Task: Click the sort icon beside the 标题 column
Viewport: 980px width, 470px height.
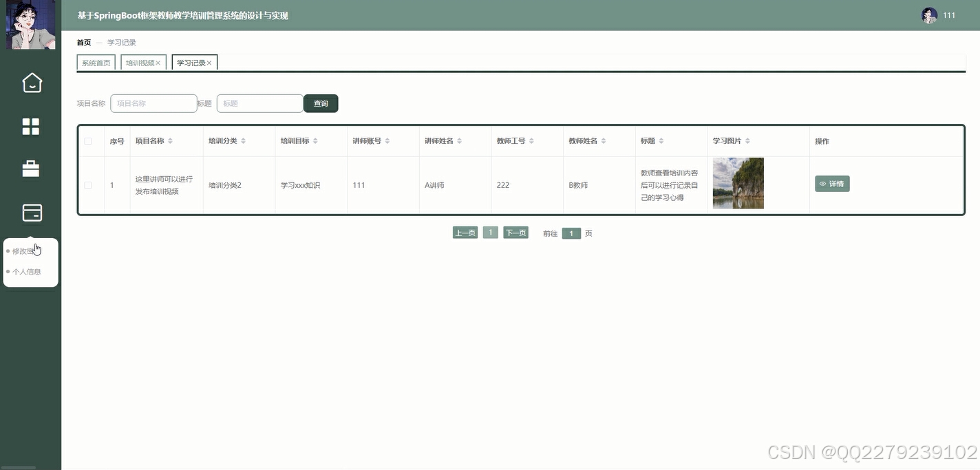Action: (x=660, y=140)
